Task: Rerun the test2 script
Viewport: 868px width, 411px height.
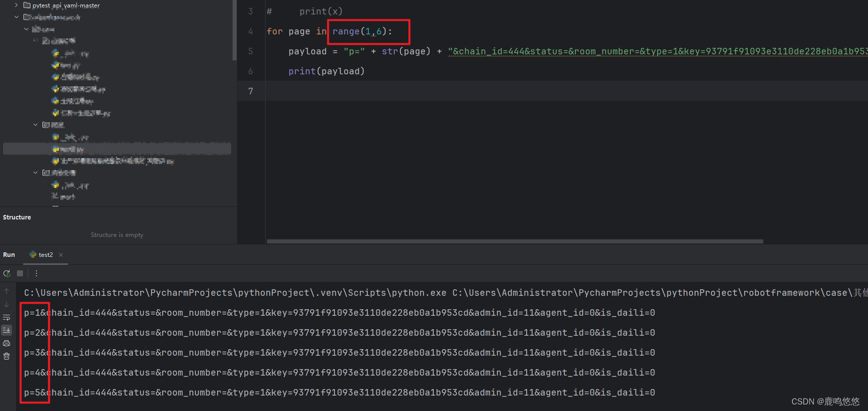Action: tap(6, 273)
